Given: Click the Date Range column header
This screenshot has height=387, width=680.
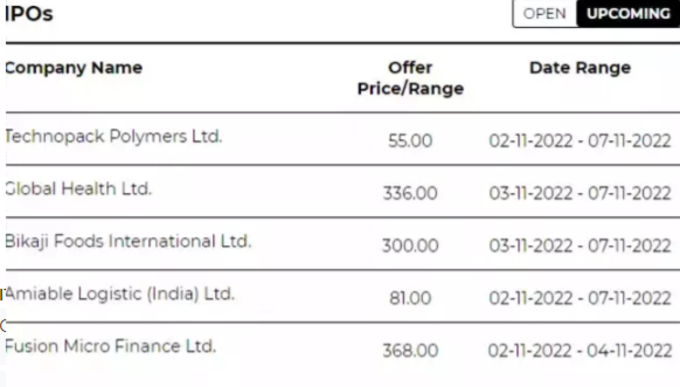Looking at the screenshot, I should pos(580,68).
